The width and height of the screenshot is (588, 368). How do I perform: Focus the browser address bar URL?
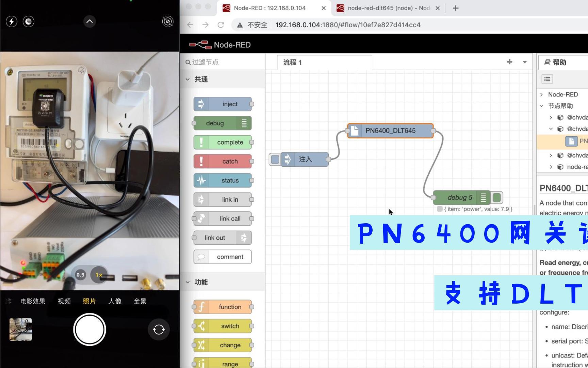pos(348,25)
